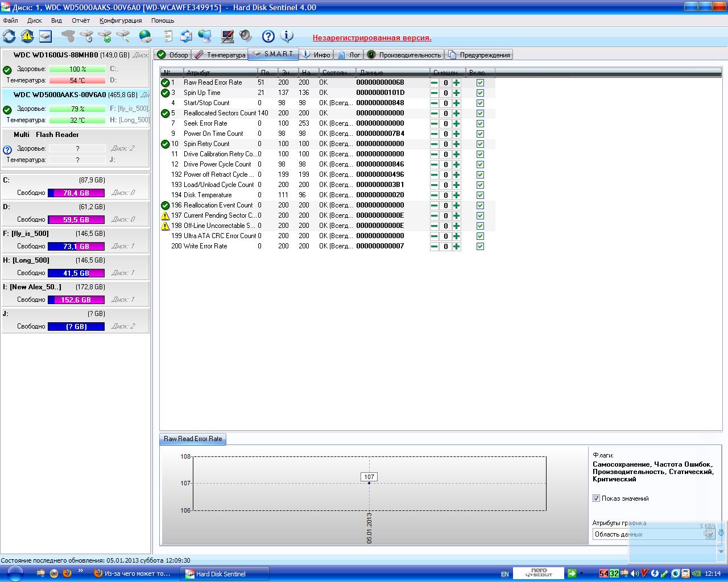Uncheck the Raw Read Error Rate enable checkbox

[480, 82]
